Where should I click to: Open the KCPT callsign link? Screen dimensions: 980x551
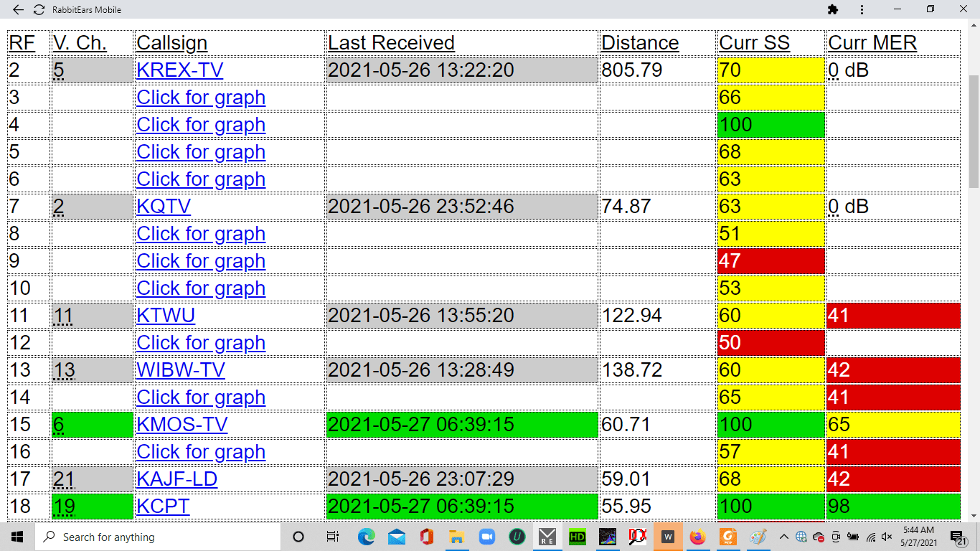[163, 506]
